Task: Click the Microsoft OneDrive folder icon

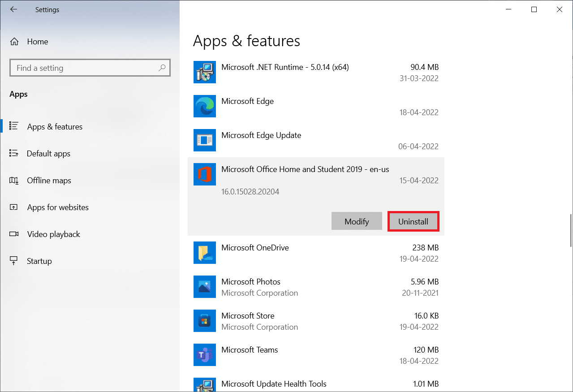Action: [x=205, y=253]
